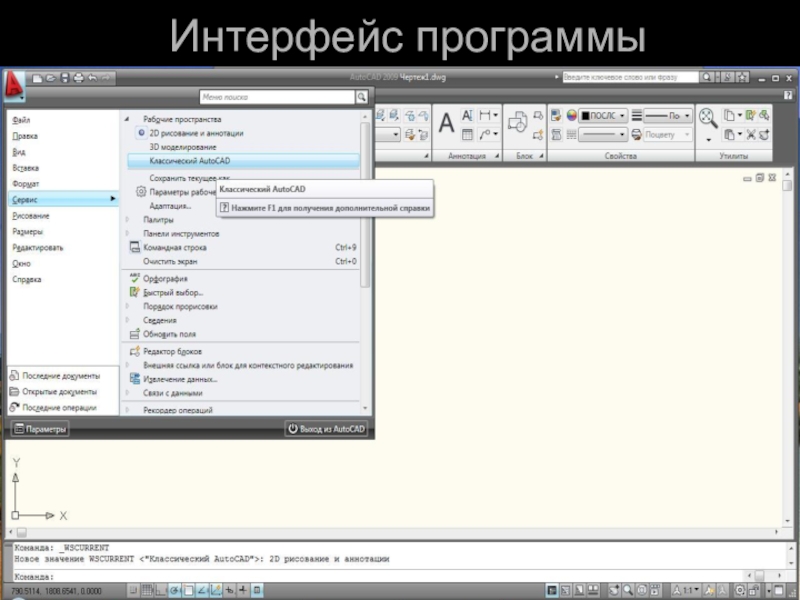Open the Рисование menu
This screenshot has height=600, width=800.
[31, 215]
